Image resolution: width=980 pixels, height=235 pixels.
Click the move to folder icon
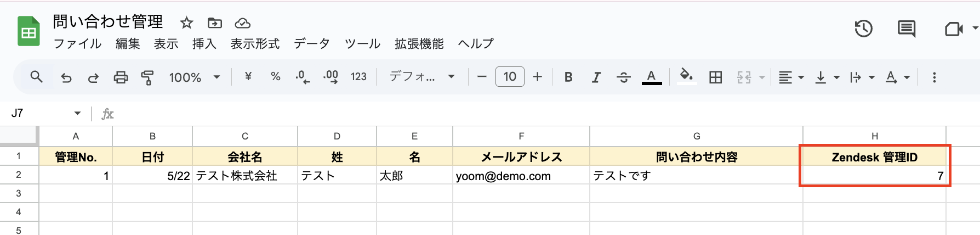[214, 23]
